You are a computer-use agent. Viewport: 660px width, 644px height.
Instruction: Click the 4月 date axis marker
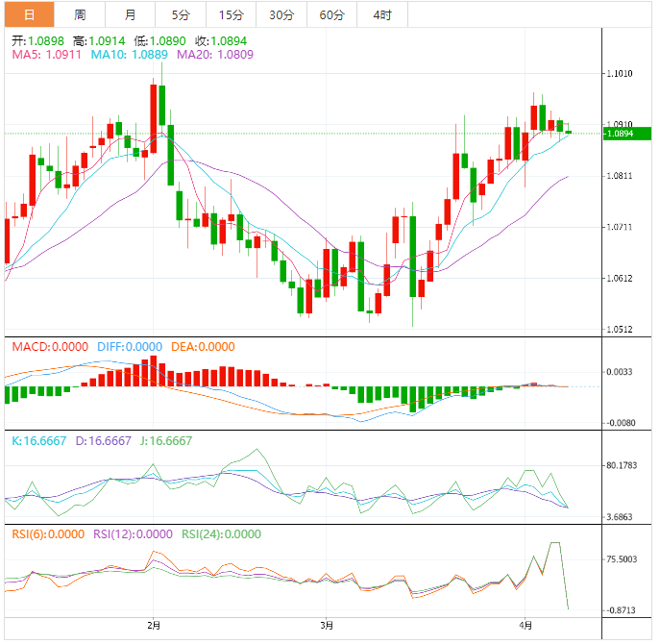524,624
